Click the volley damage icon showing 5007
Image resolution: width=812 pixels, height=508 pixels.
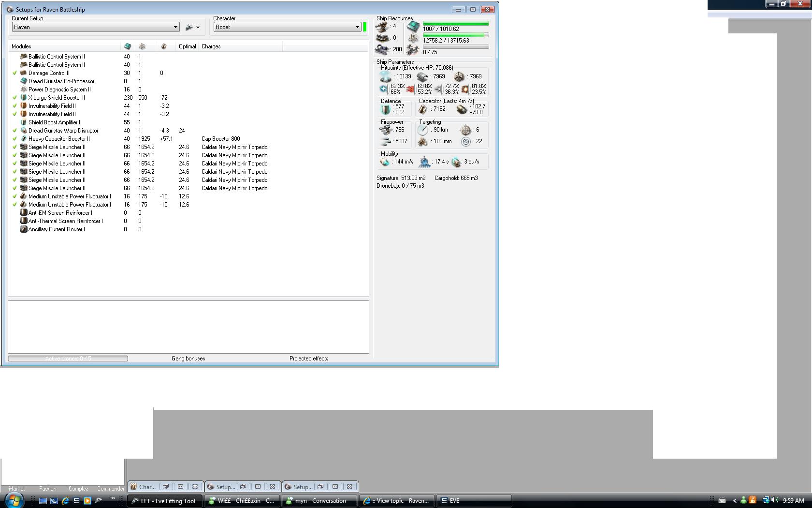tap(386, 142)
